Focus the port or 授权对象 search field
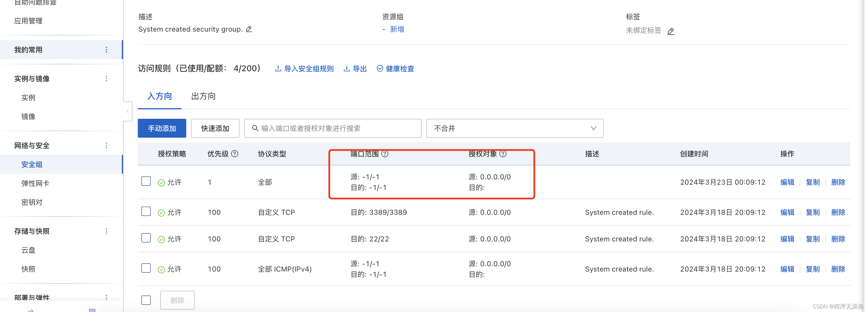Viewport: 868px width, 312px height. (x=333, y=128)
